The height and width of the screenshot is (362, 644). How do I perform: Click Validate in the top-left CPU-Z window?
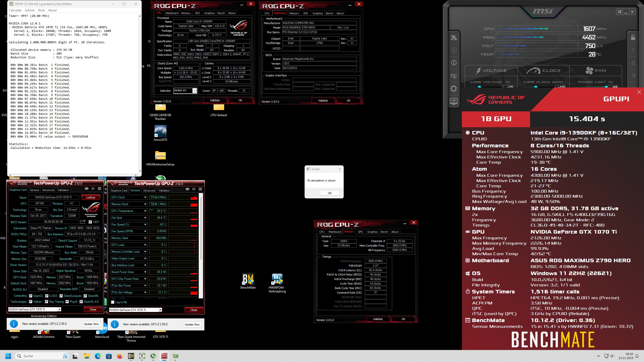(x=215, y=100)
